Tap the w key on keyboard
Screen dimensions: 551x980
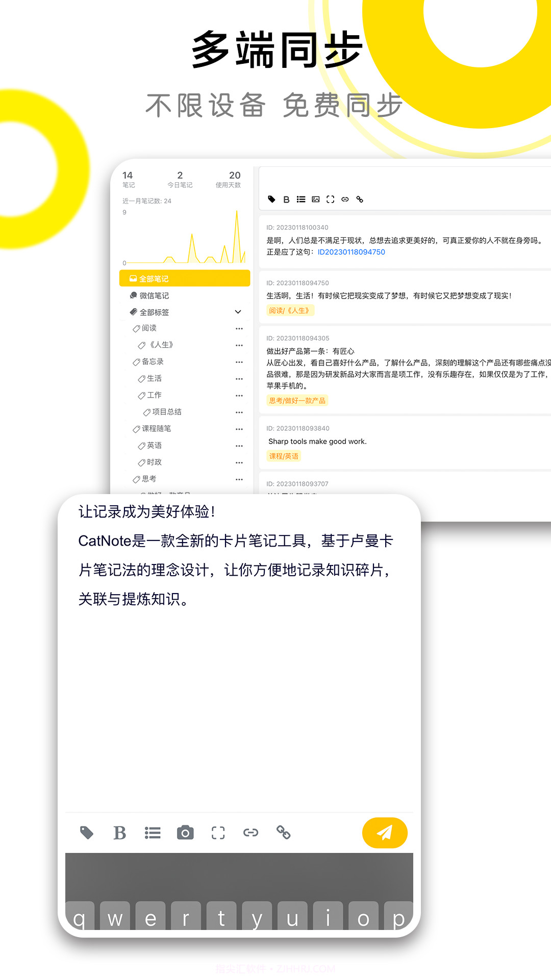tap(115, 917)
